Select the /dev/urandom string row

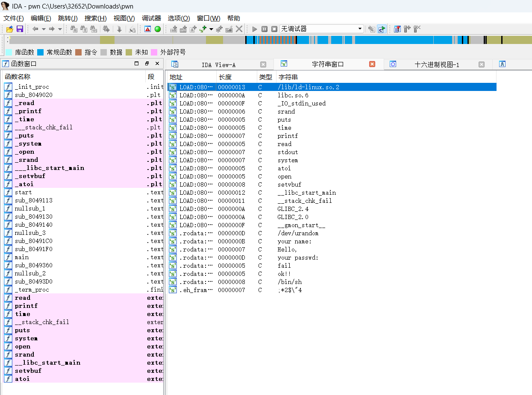[x=332, y=233]
